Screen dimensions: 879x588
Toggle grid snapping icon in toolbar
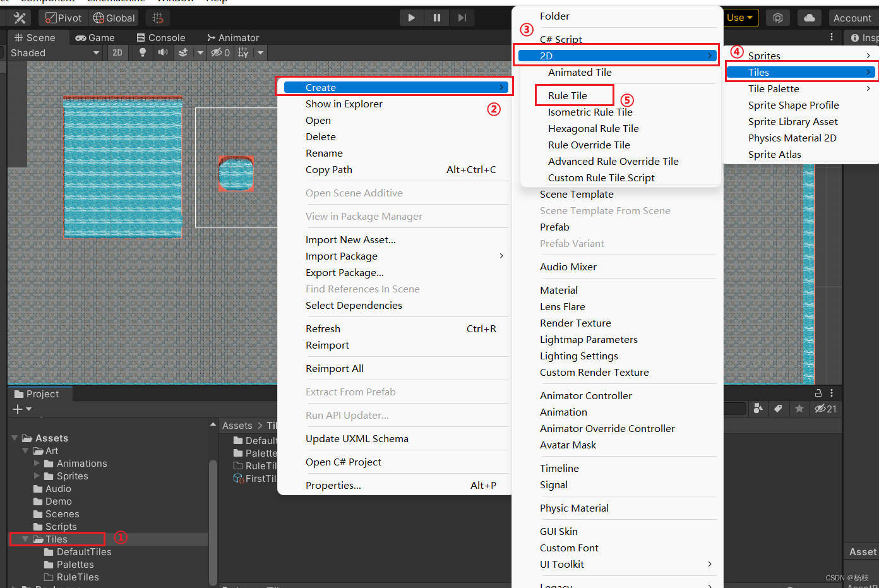[x=158, y=18]
